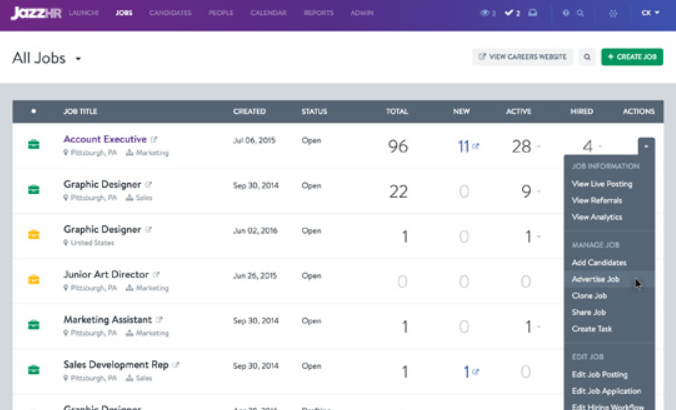Viewport: 676px width, 410px height.
Task: Select Share Job in actions menu
Action: pyautogui.click(x=588, y=312)
